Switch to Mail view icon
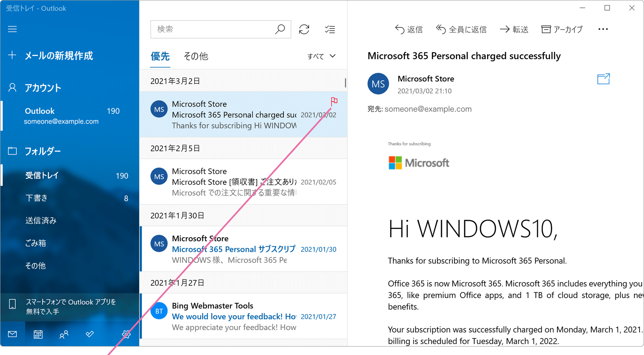The width and height of the screenshot is (644, 355). tap(12, 334)
